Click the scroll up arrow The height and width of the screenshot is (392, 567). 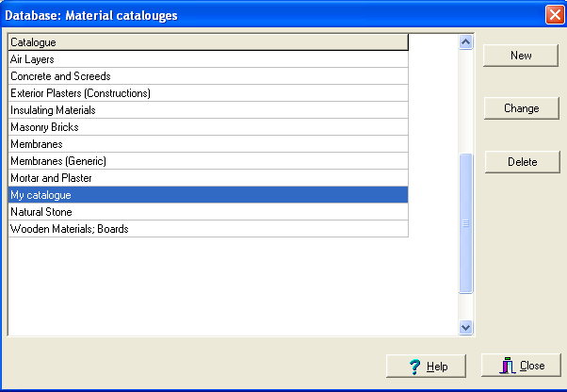pos(465,42)
